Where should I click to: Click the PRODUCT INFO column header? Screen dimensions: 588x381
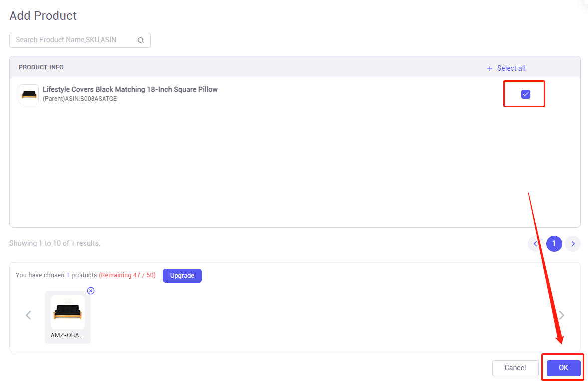pos(41,67)
